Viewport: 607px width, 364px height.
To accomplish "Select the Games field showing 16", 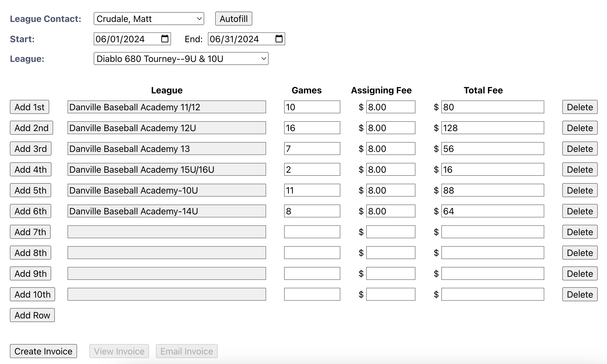I will (x=312, y=128).
